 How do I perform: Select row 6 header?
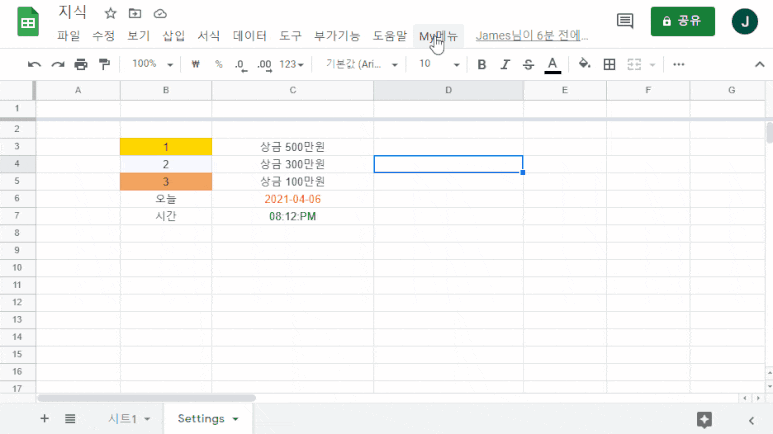17,198
